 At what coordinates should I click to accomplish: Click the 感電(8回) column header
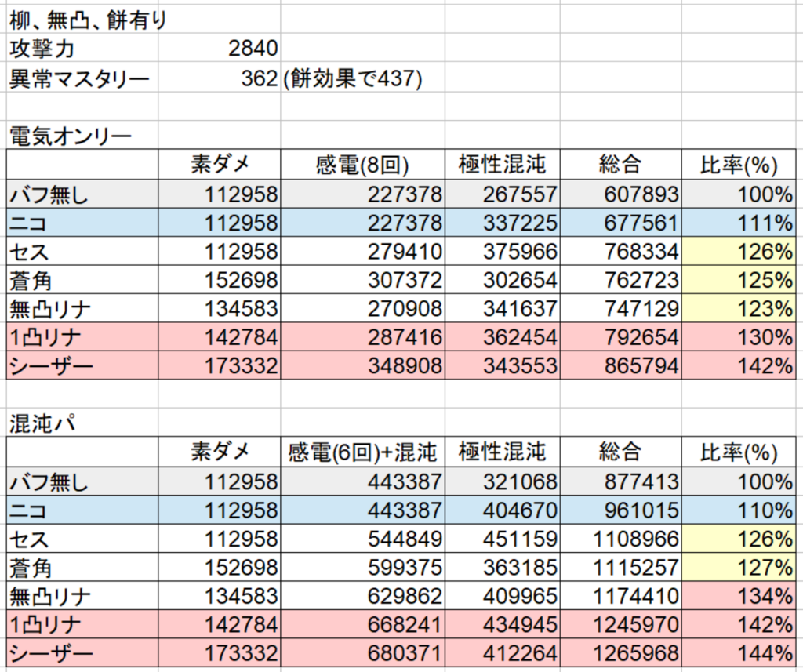(x=363, y=165)
